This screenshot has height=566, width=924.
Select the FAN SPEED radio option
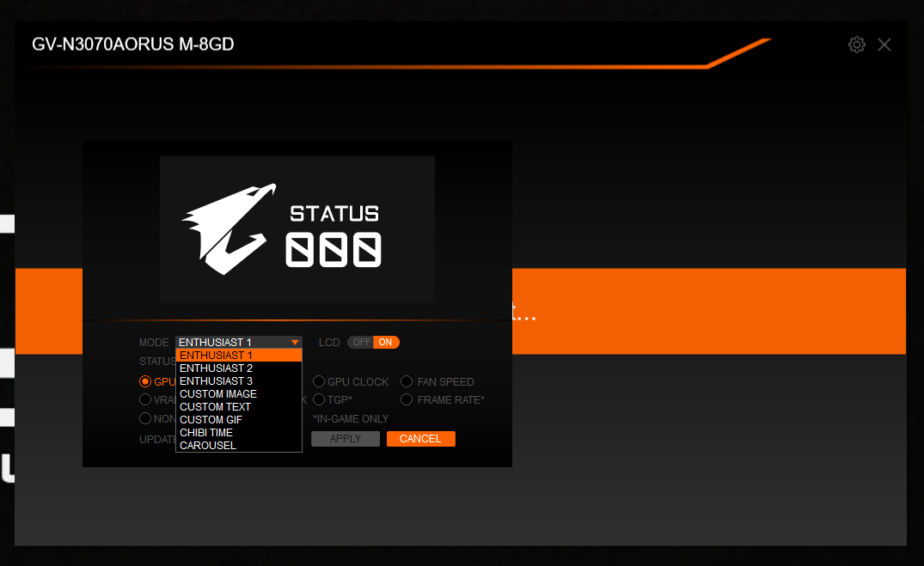[x=407, y=381]
